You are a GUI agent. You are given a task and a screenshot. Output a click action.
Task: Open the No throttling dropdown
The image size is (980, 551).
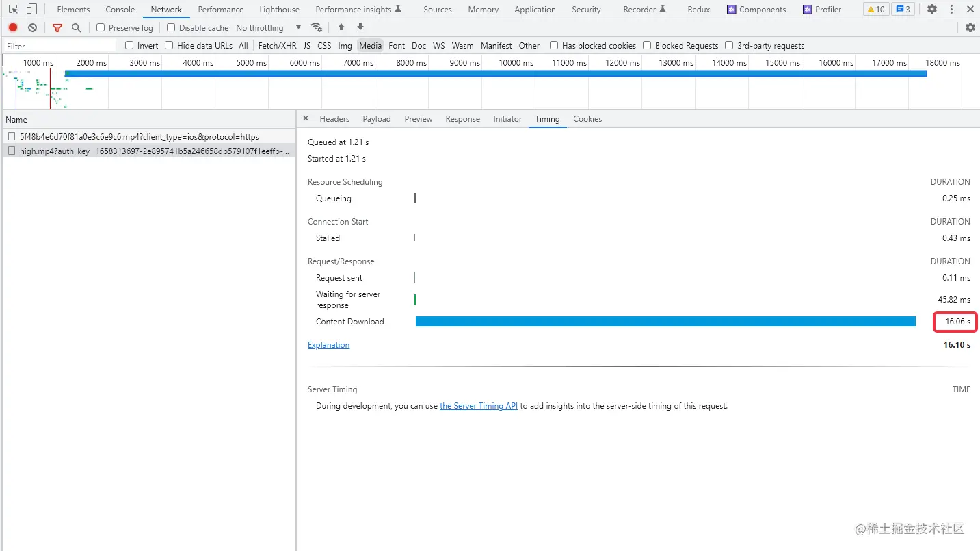click(268, 27)
